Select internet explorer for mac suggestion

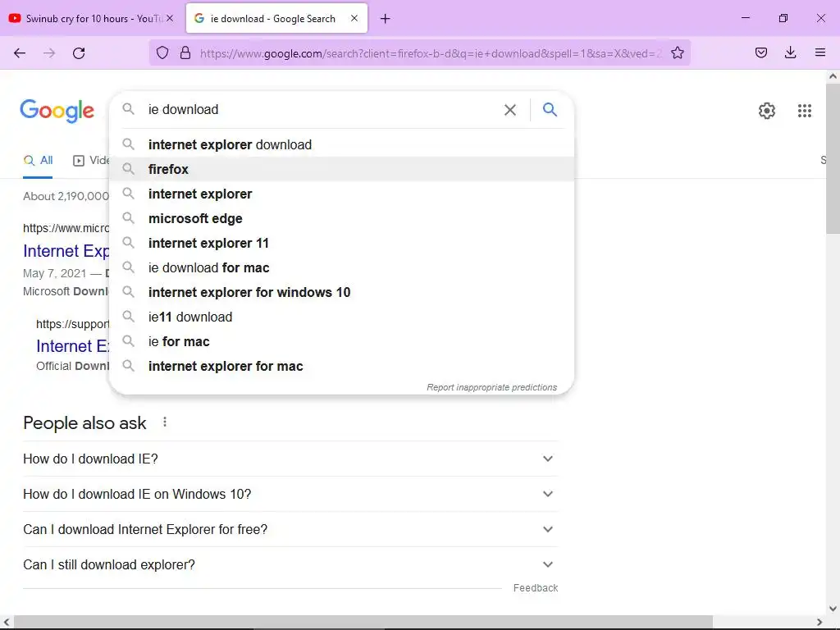click(x=341, y=367)
